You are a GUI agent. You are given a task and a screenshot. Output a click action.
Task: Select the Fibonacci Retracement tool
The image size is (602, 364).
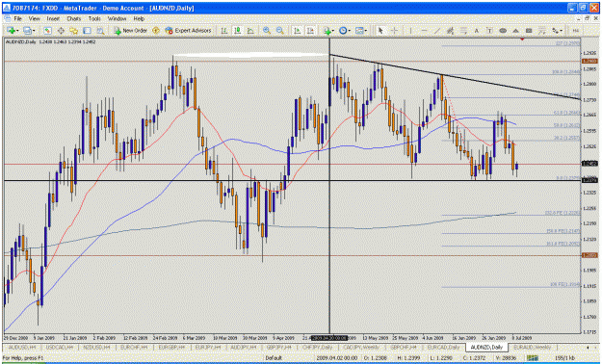coord(463,31)
